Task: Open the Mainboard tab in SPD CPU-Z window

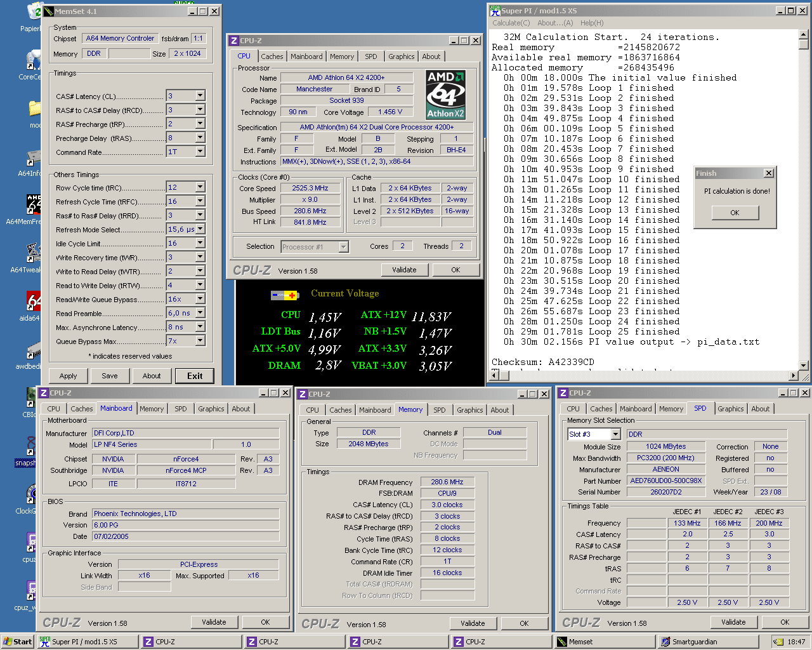Action: 636,409
